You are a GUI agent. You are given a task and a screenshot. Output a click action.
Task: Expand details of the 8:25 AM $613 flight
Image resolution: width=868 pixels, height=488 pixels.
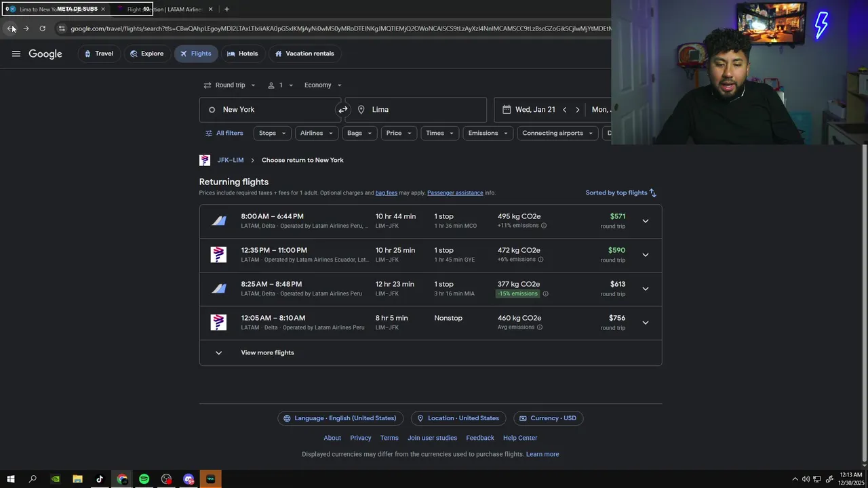tap(646, 289)
